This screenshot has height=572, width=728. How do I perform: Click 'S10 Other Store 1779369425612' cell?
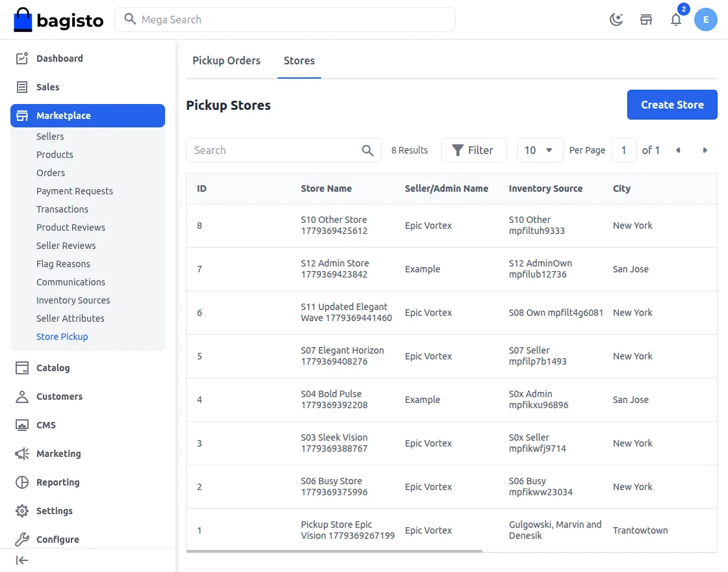pyautogui.click(x=334, y=225)
